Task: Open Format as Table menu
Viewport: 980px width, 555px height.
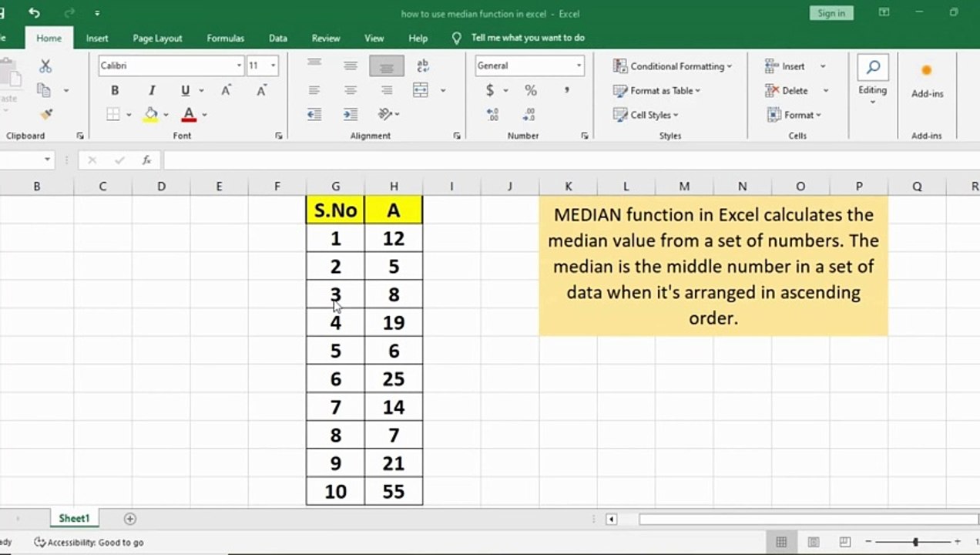Action: pos(657,90)
